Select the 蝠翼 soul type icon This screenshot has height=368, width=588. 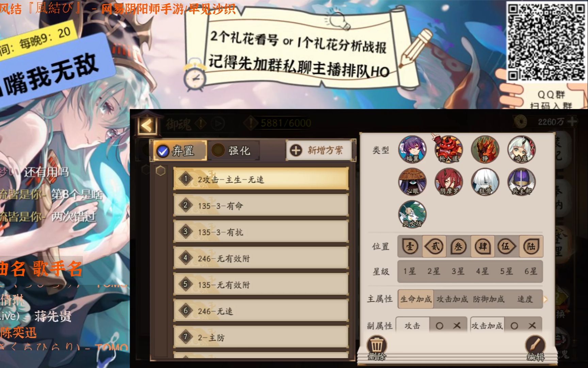(x=412, y=149)
